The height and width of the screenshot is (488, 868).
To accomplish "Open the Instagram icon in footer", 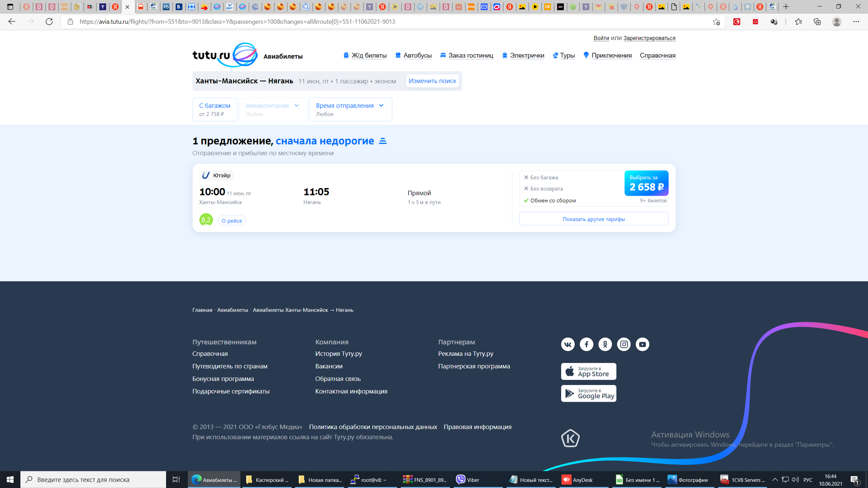I will 623,344.
